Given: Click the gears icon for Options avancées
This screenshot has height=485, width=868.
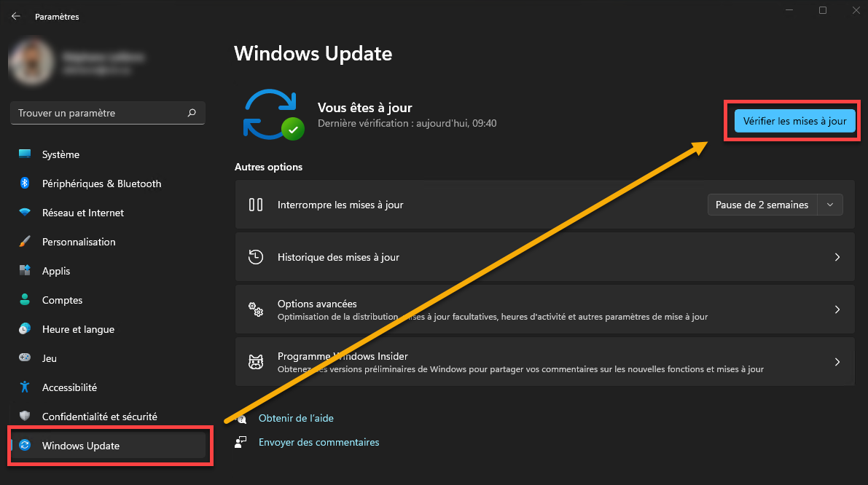Looking at the screenshot, I should [x=256, y=309].
